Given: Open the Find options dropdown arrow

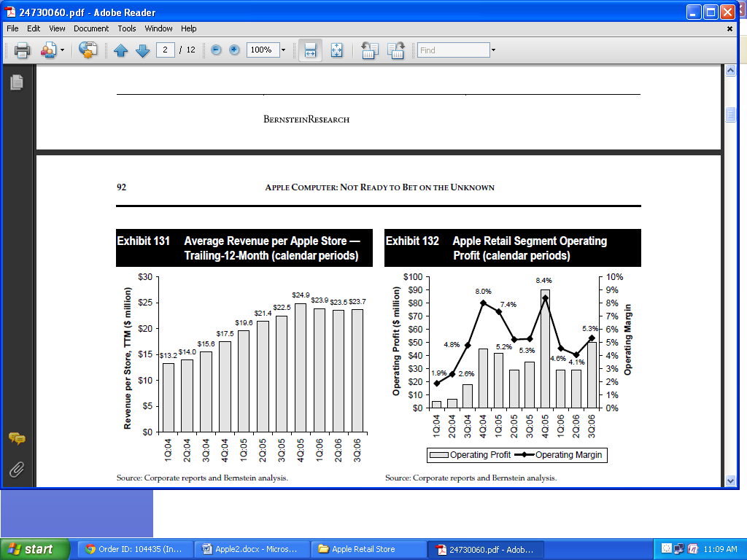Looking at the screenshot, I should tap(493, 50).
